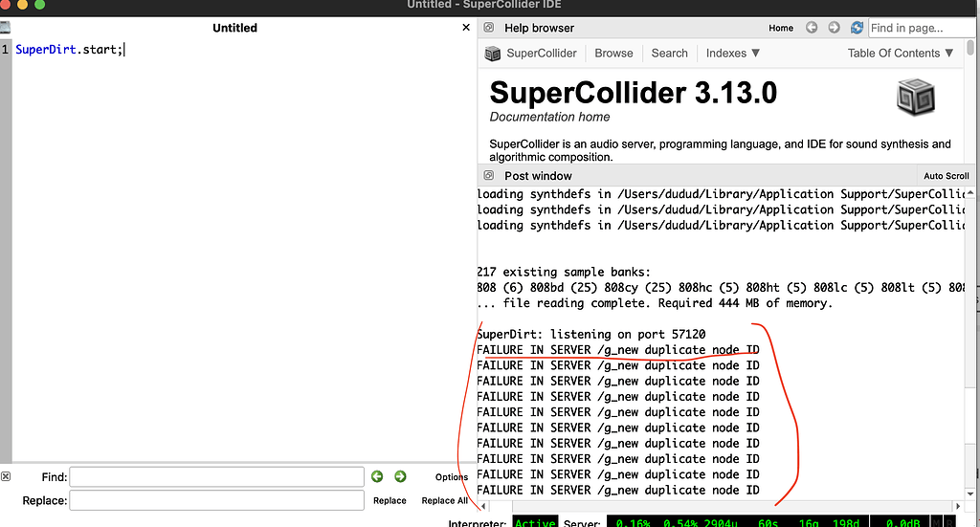The image size is (980, 527).
Task: Expand the Table Of Contents dropdown
Action: [x=900, y=53]
